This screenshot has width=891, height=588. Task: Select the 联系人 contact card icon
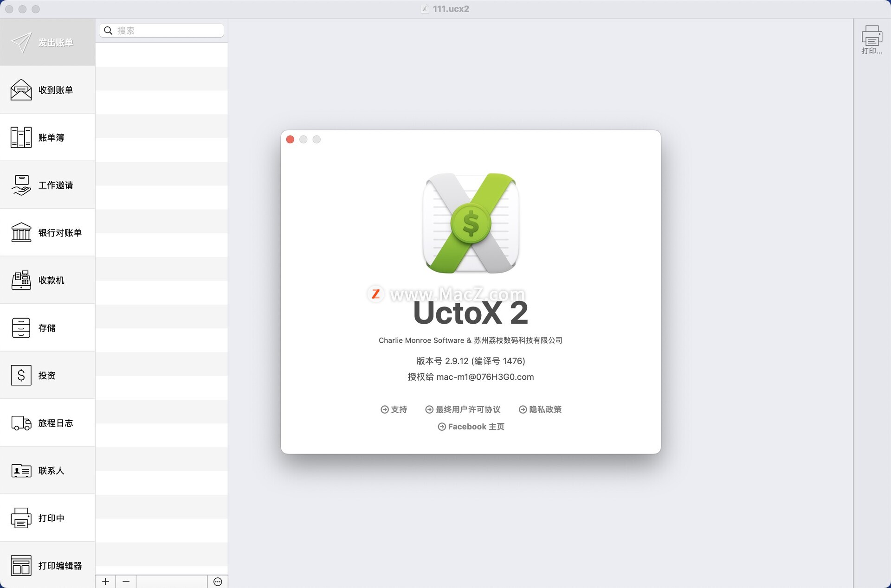21,471
